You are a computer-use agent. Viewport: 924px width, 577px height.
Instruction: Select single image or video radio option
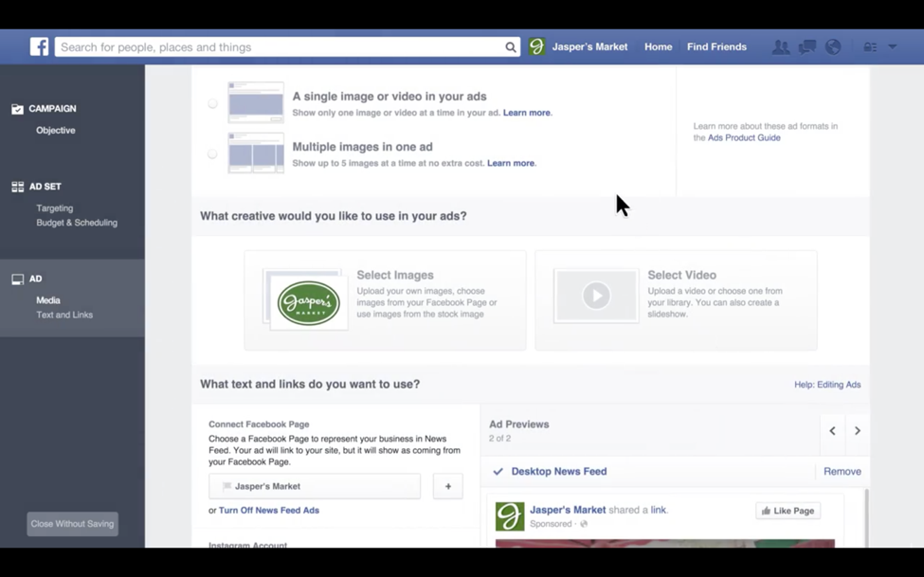212,104
